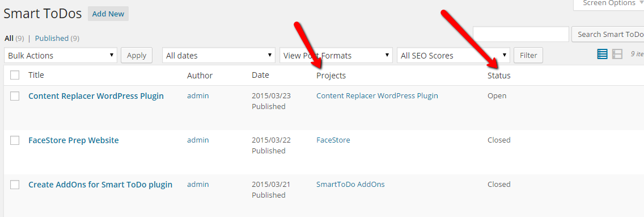Open Create AddOns for Smart ToDo plugin
The width and height of the screenshot is (644, 217).
click(100, 185)
